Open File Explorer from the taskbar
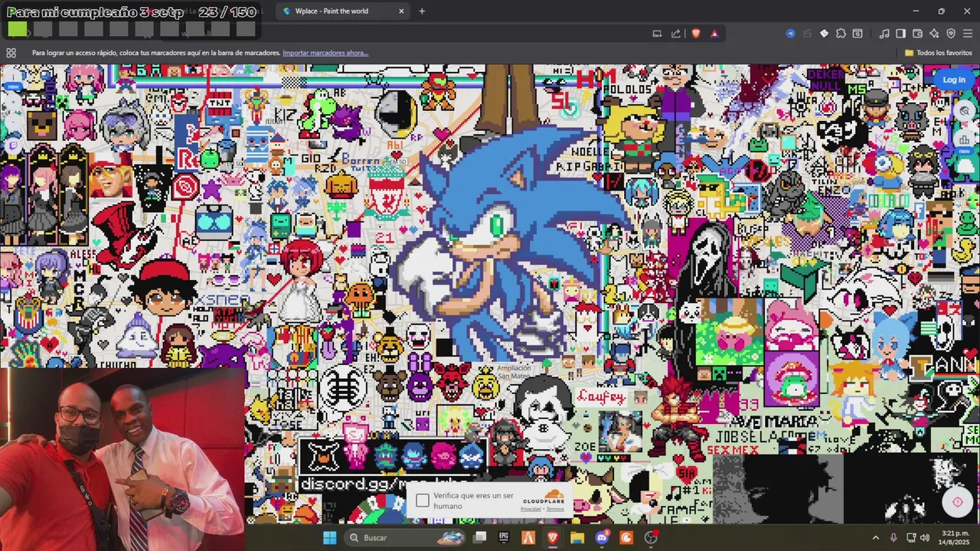 click(577, 537)
